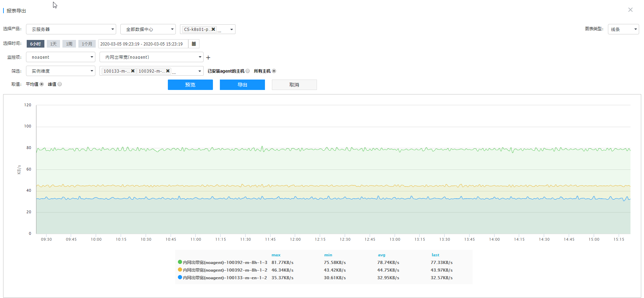Click legend entry 内网出带宽(noagent)-100133-m-en-1-2
The width and height of the screenshot is (644, 298).
[225, 278]
